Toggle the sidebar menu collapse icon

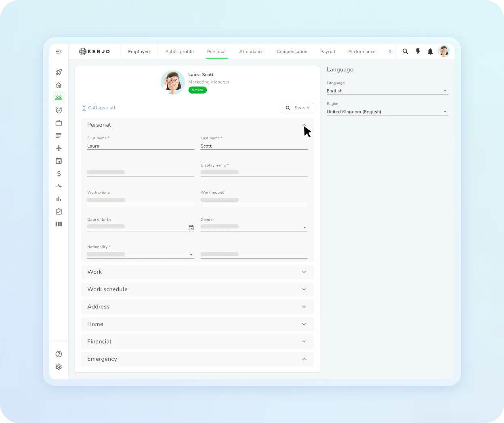[x=59, y=51]
